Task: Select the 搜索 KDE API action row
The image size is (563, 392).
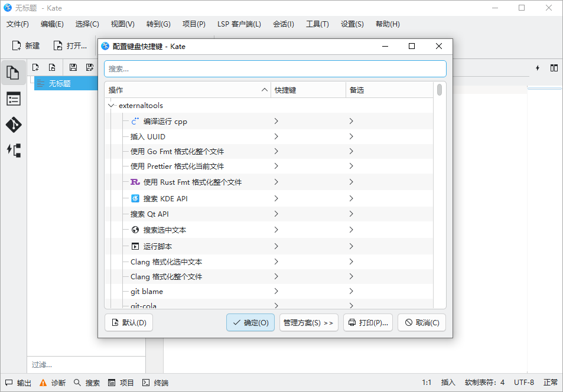Action: pos(165,198)
